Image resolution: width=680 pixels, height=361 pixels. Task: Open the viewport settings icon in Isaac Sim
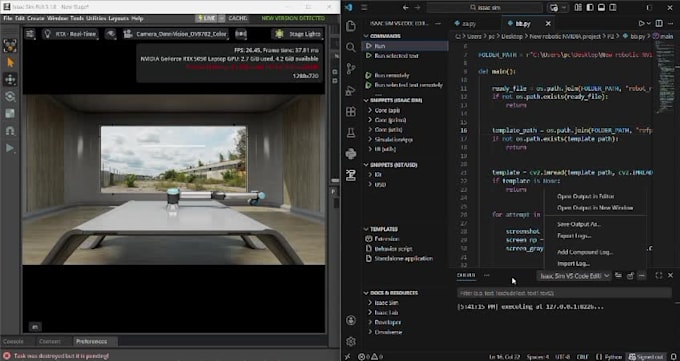click(30, 34)
